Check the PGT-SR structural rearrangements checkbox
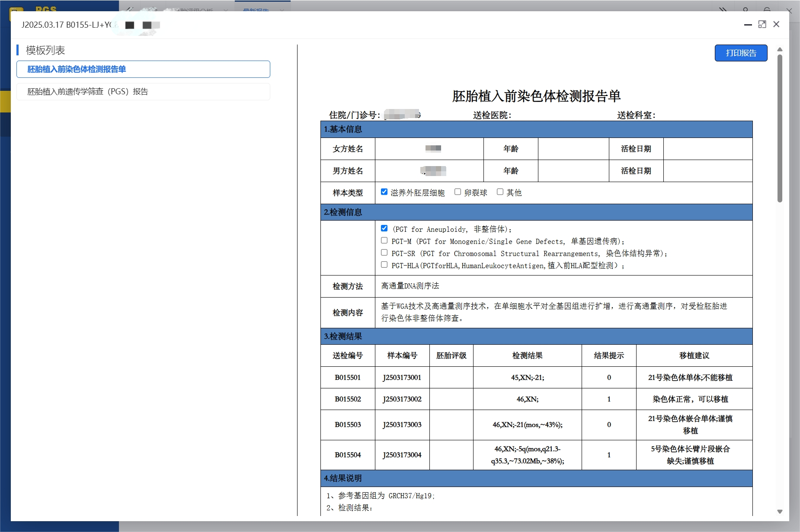The height and width of the screenshot is (532, 800). [x=384, y=252]
